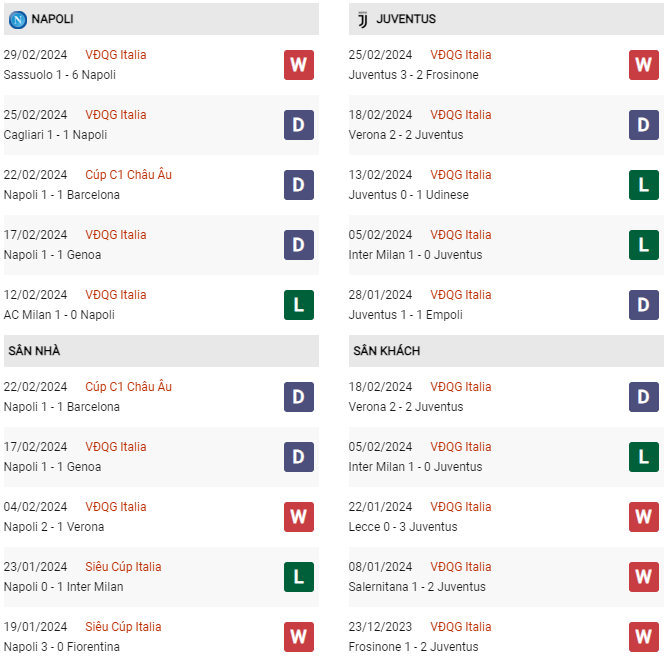
Task: Click W badge for Lecce 0 - 3 Juventus
Action: 644,517
